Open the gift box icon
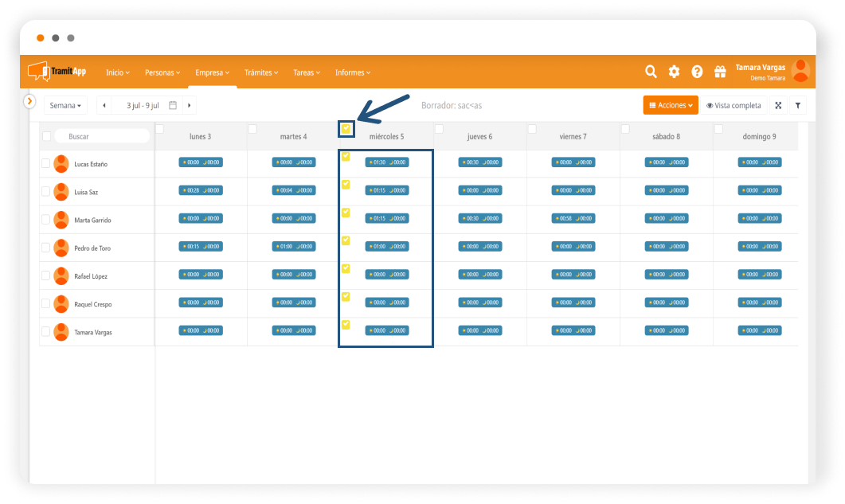Viewport: 845px width, 504px height. (x=720, y=72)
